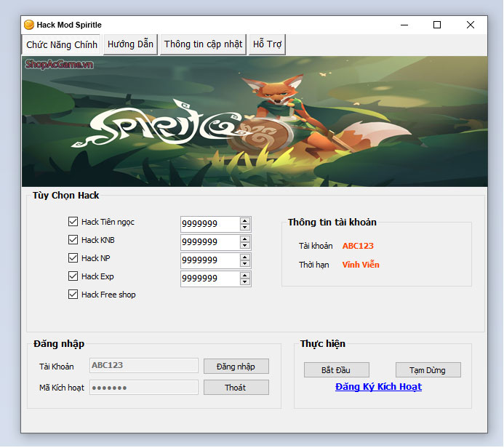Increase the Hack NP value with up arrow
This screenshot has height=448, width=504.
click(245, 257)
